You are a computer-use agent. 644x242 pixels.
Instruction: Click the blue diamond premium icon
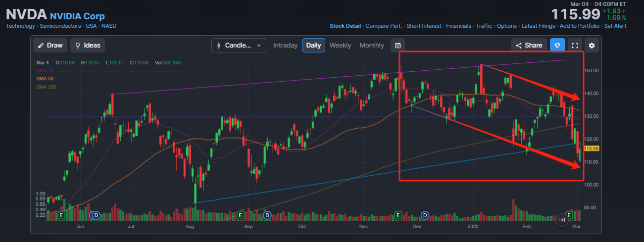(x=557, y=46)
